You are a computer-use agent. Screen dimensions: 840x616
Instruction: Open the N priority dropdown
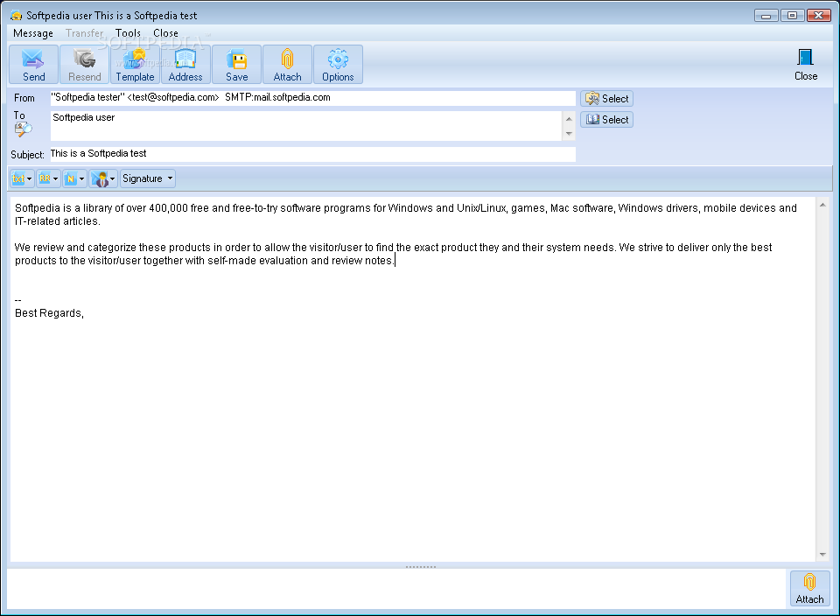(x=74, y=178)
